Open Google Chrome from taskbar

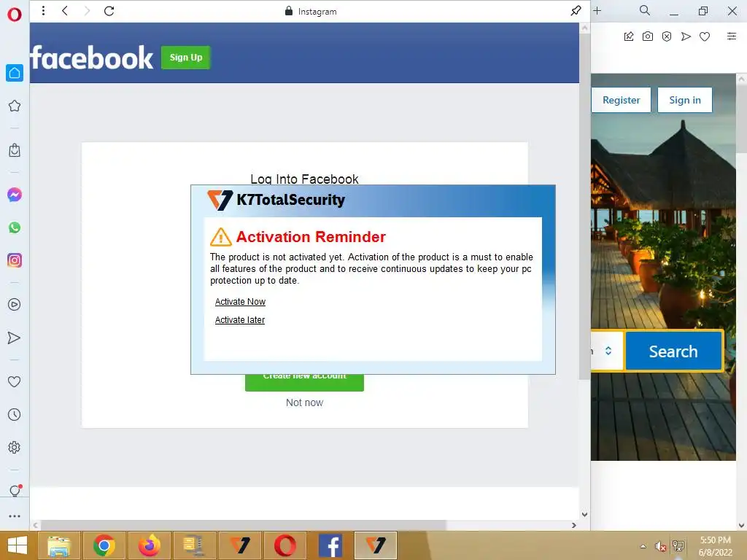(104, 545)
